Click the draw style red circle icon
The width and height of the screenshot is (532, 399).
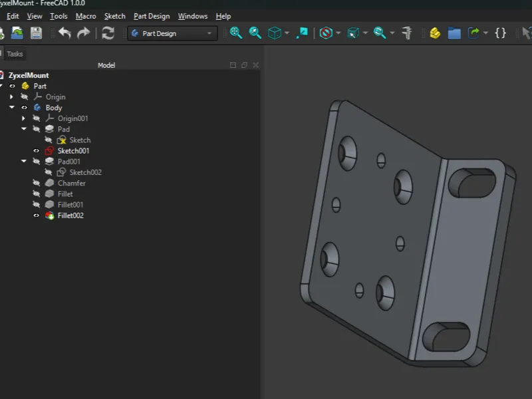click(326, 33)
